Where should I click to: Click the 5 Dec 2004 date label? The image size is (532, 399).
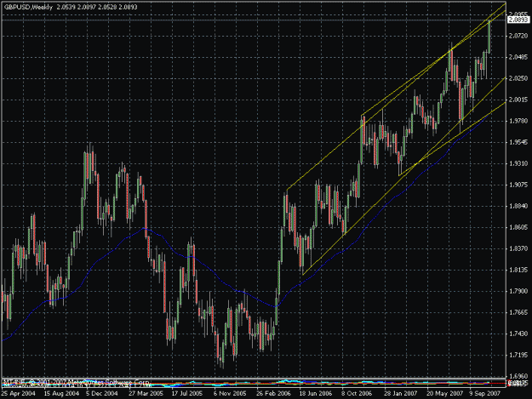[102, 394]
